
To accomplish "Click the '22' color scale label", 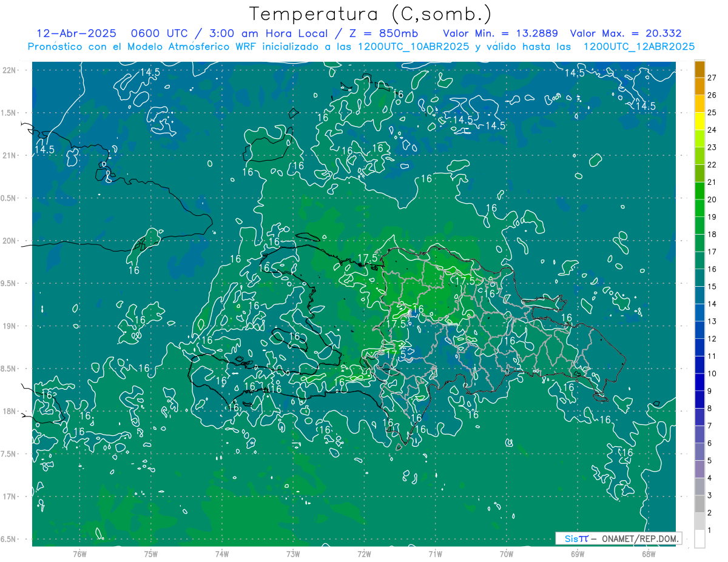I will coord(712,165).
